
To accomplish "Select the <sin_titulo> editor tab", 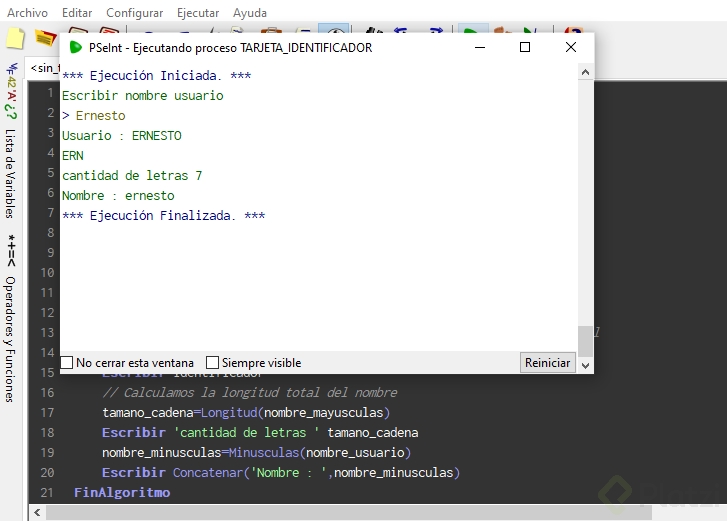I will coord(45,68).
